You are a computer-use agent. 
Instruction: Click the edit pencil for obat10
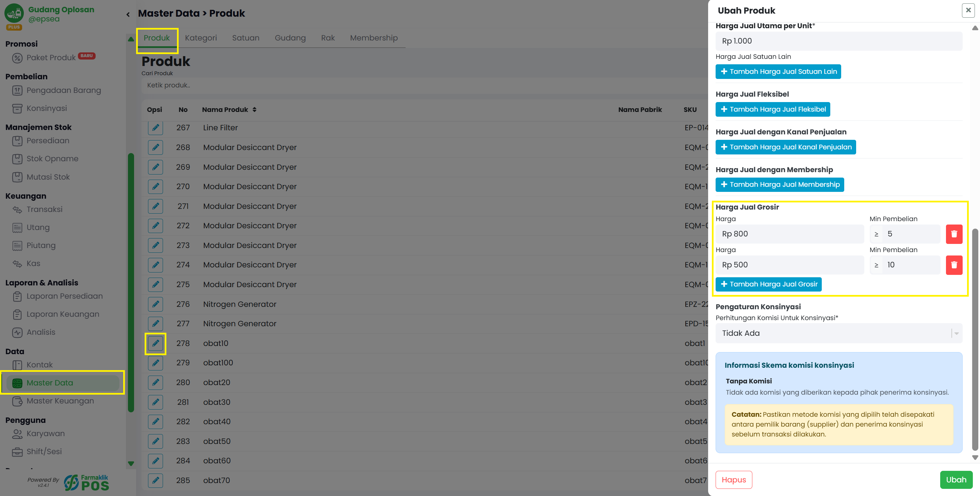155,344
